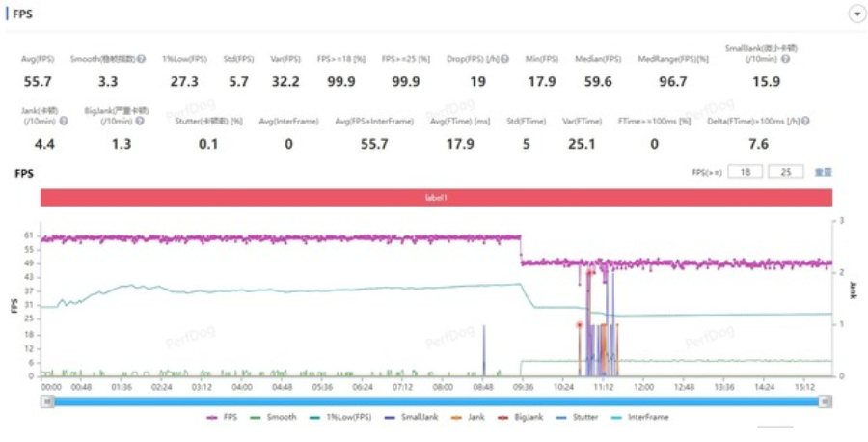868x442 pixels.
Task: Click help icon beside BigJank (/10min)
Action: [x=142, y=122]
